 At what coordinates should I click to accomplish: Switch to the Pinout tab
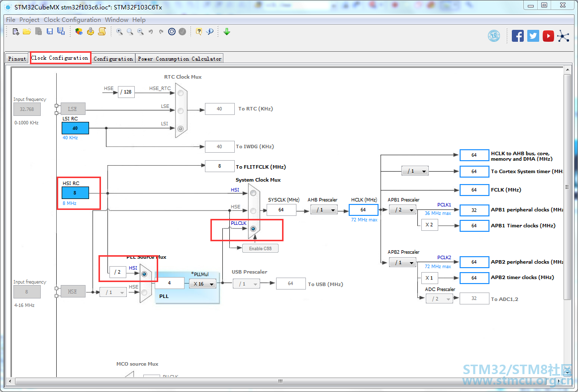click(17, 59)
